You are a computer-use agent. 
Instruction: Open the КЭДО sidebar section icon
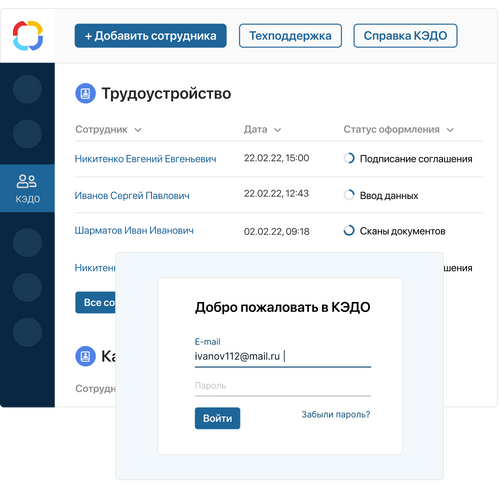(x=27, y=182)
